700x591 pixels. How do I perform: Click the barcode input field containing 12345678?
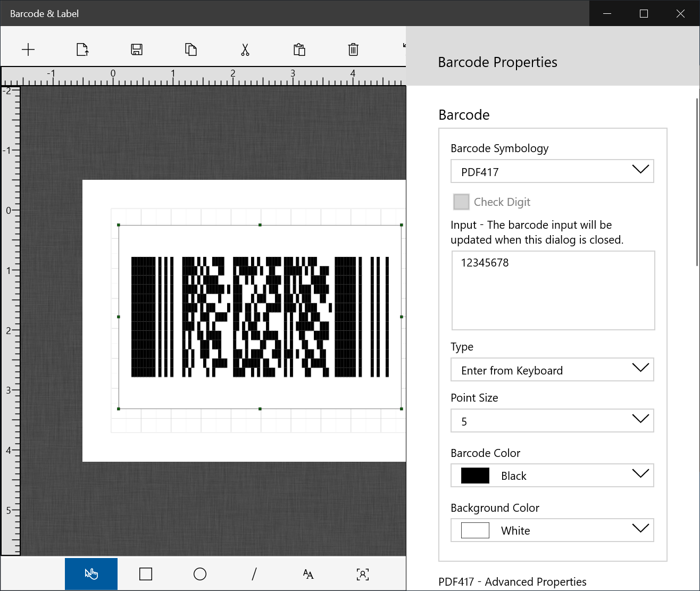(x=553, y=290)
